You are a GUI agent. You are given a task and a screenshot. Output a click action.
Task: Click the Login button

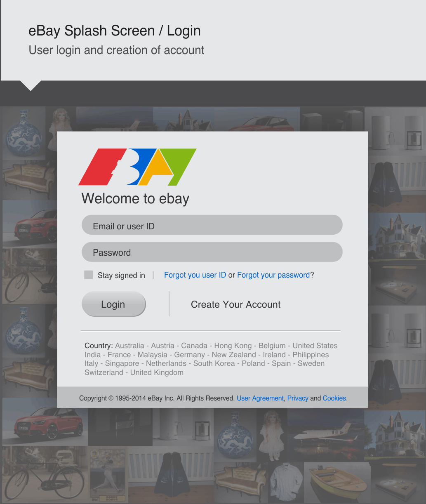coord(114,304)
